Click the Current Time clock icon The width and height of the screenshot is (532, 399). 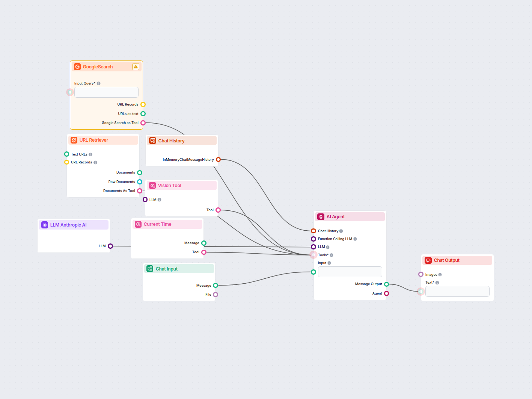(138, 224)
